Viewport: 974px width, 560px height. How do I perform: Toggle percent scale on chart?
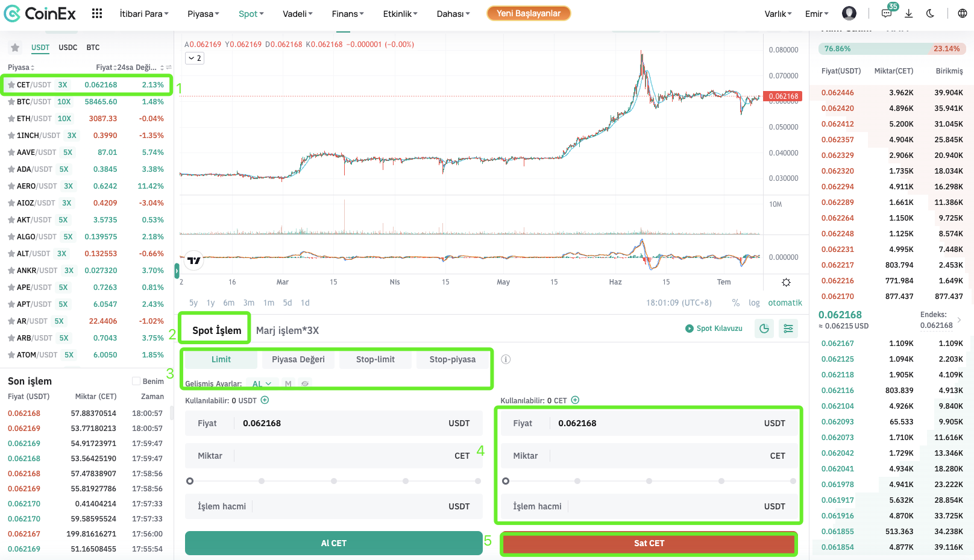point(736,303)
